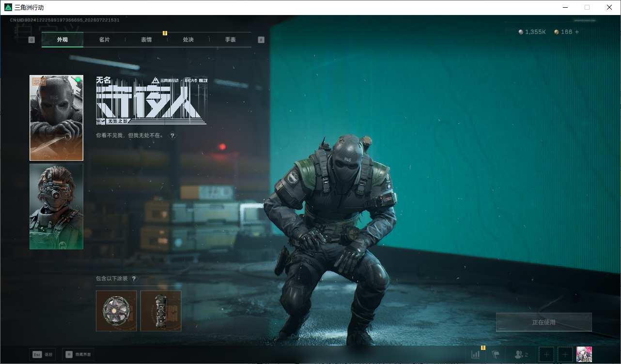Open the player avatar profile

pos(584,355)
